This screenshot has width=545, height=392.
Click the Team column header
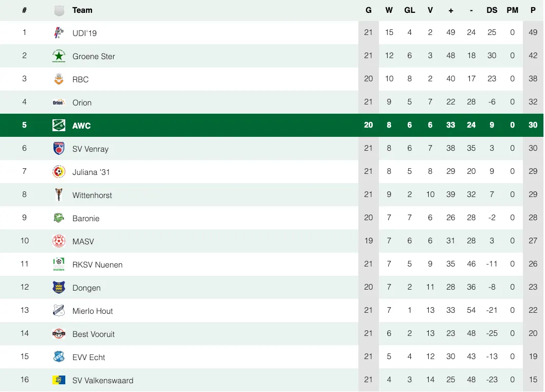[82, 10]
